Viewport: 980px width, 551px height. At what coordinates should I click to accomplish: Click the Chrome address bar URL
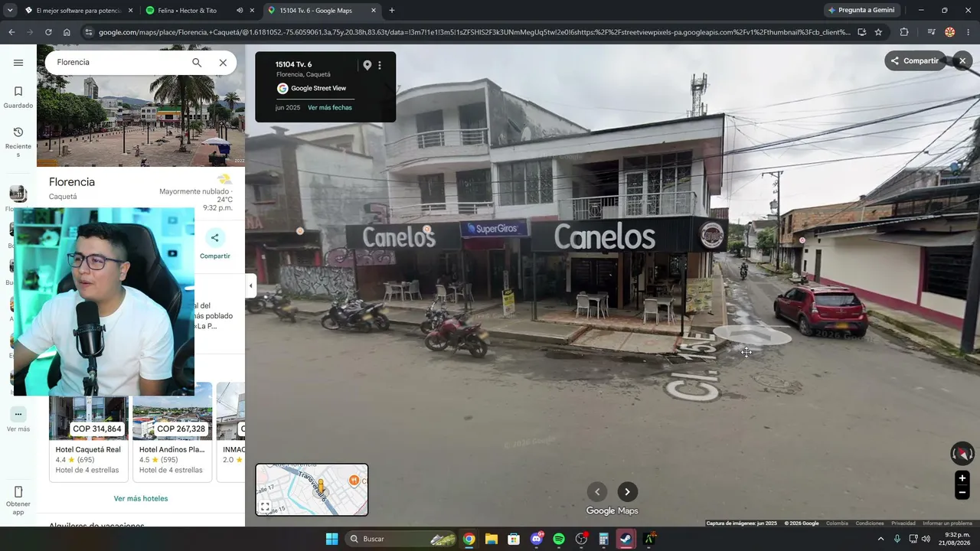coord(474,32)
